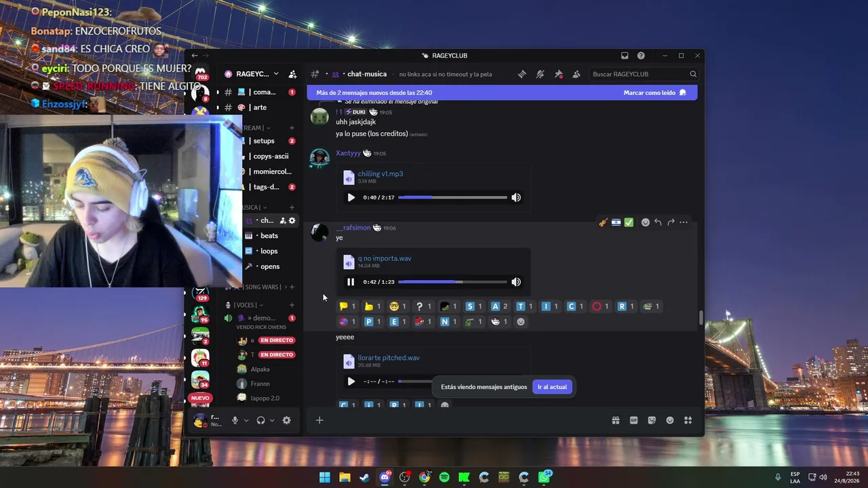Toggle the question mark reaction
Viewport: 868px width, 488px height.
423,306
